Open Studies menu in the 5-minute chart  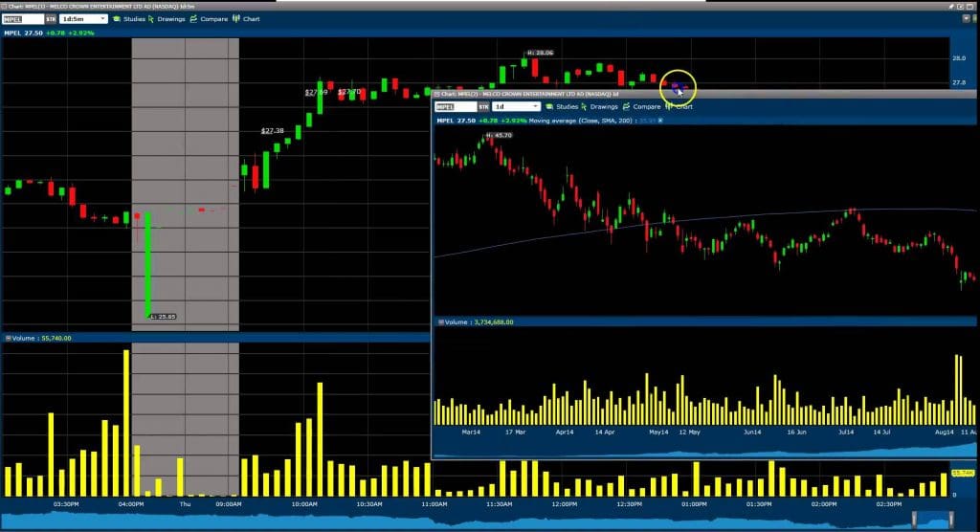129,19
